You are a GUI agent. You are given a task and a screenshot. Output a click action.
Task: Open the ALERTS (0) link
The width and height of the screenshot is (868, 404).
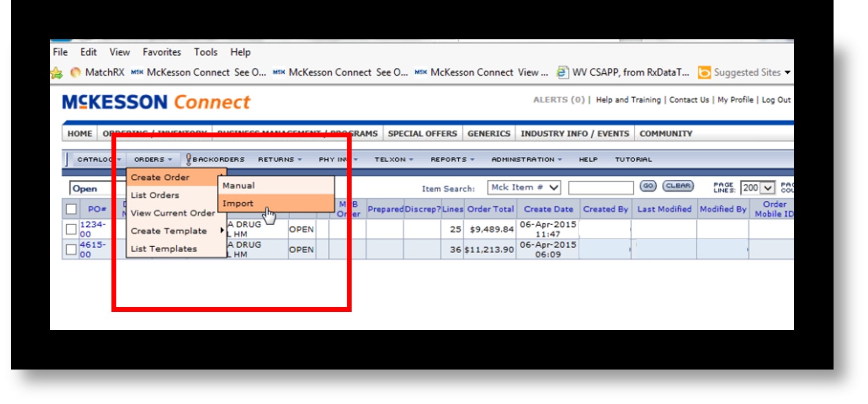[558, 100]
